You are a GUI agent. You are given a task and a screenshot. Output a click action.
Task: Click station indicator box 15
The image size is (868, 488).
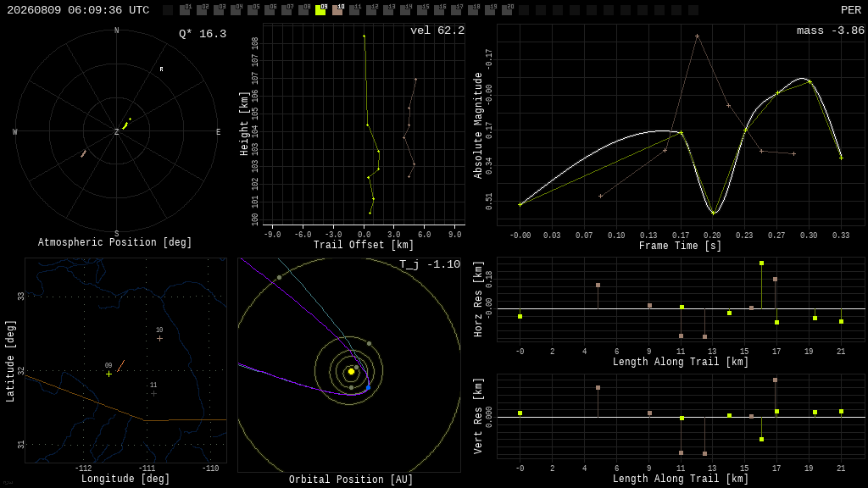point(422,10)
